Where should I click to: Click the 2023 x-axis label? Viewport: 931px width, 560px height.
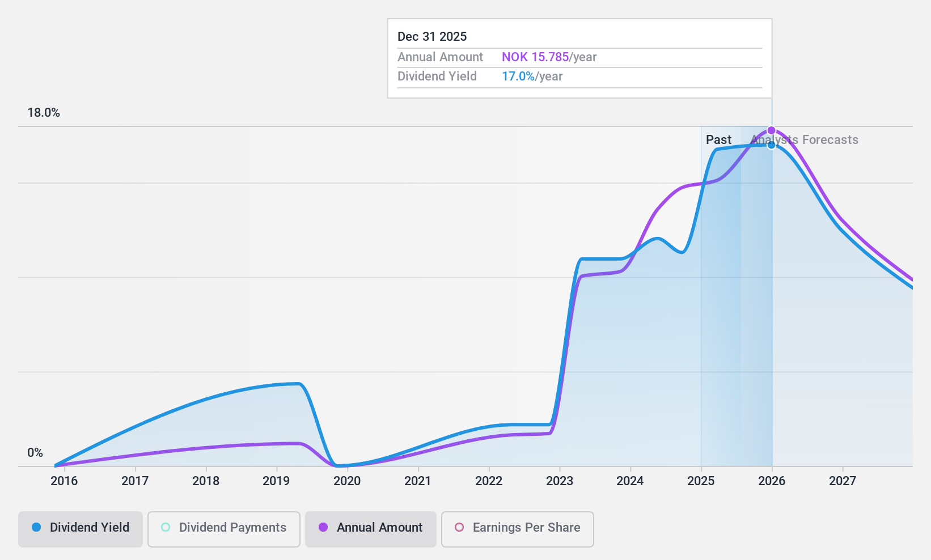point(560,481)
